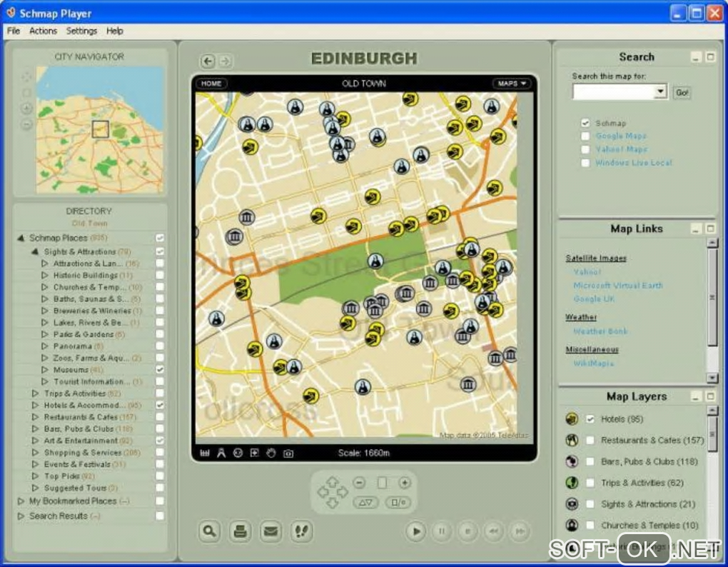
Task: Click the City Navigator overview map thumbnail
Action: 100,129
